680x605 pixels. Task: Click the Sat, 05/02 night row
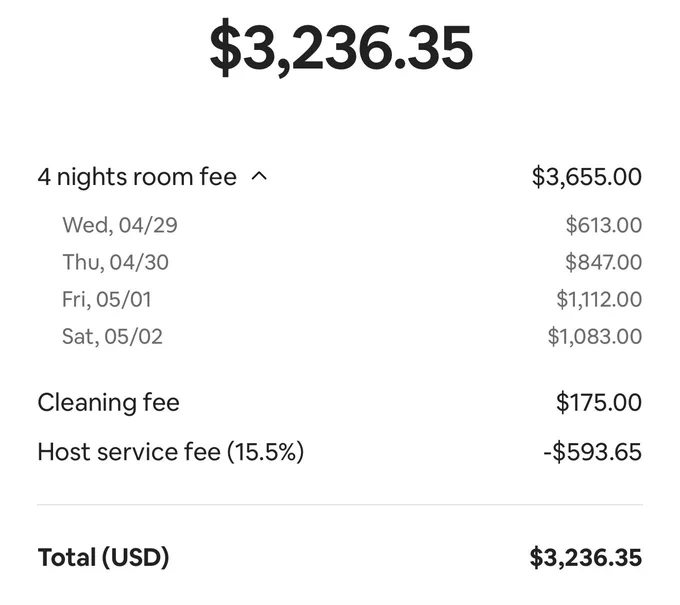(x=340, y=336)
